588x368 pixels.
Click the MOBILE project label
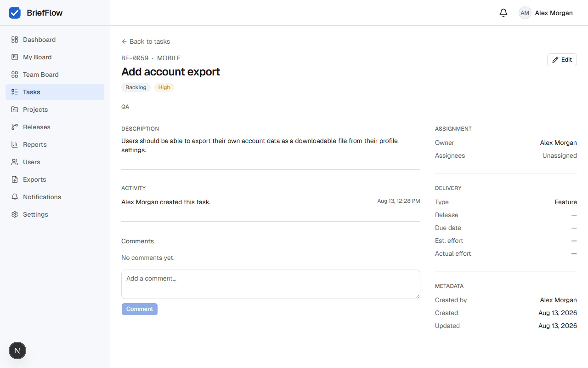pos(169,58)
